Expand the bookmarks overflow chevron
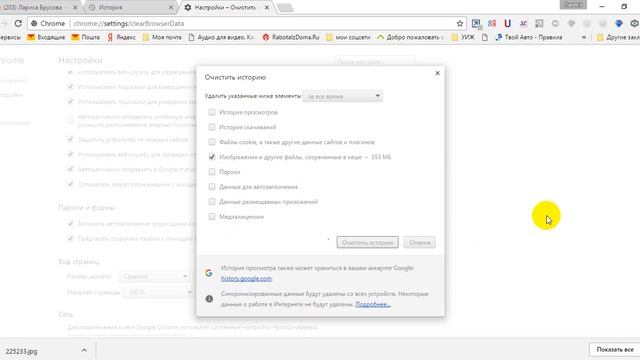Viewport: 640px width, 360px height. point(584,37)
